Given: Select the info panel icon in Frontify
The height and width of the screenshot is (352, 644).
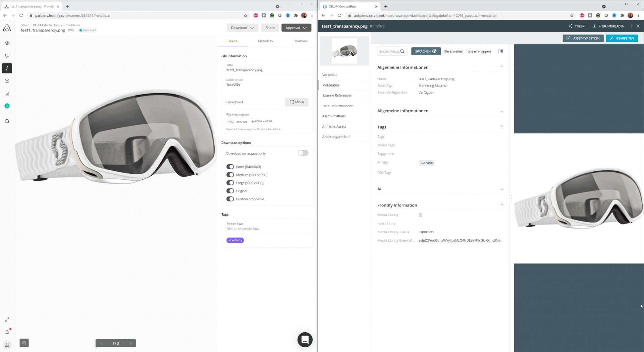Looking at the screenshot, I should (x=7, y=68).
